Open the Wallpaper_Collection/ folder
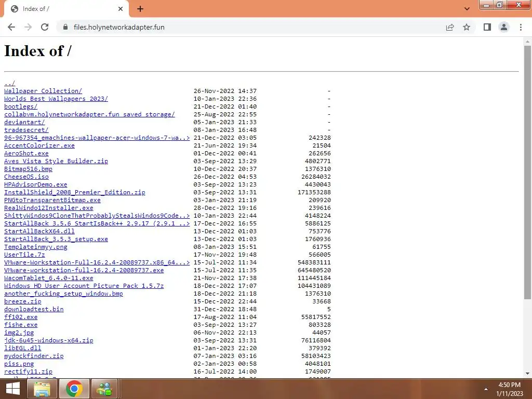Viewport: 532px width, 399px height. click(43, 91)
